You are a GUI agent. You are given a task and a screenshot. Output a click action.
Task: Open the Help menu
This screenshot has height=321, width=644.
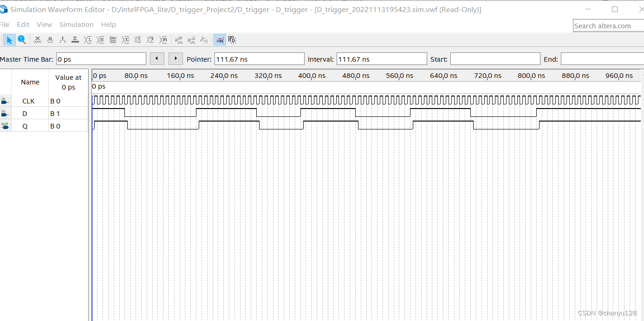click(x=109, y=25)
